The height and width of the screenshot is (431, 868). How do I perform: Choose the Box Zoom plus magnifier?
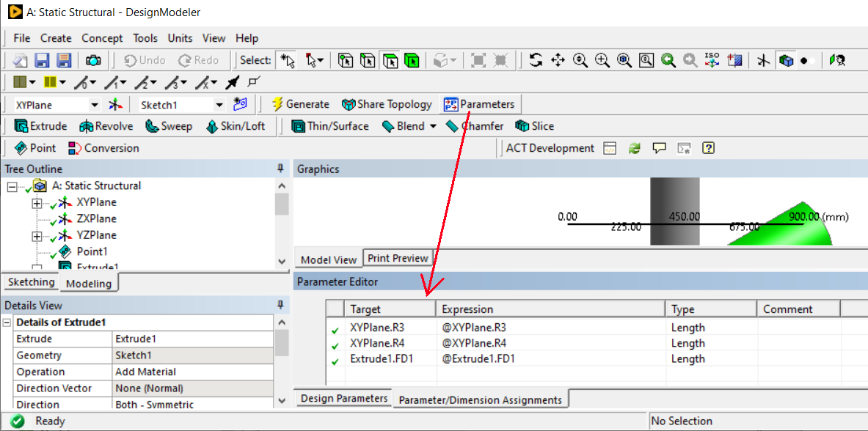602,60
